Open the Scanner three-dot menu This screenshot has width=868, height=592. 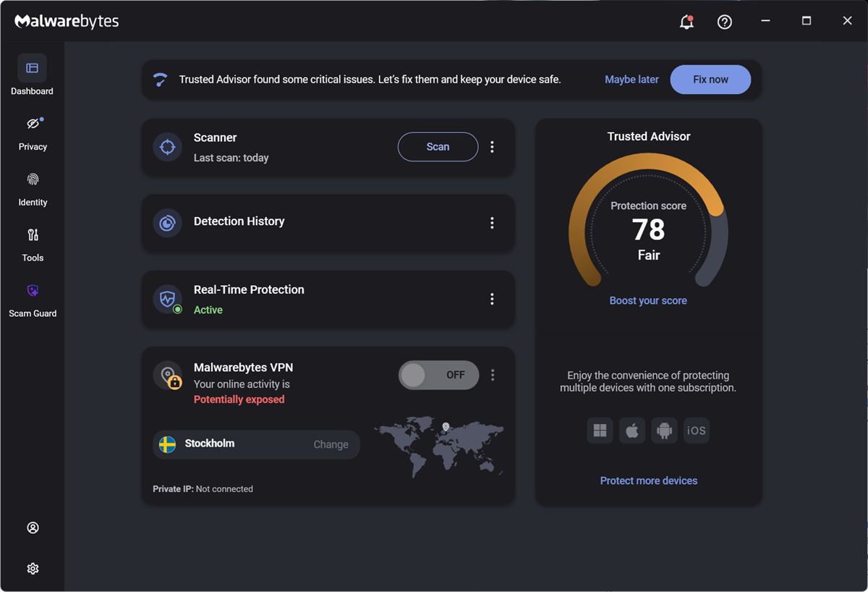[492, 147]
